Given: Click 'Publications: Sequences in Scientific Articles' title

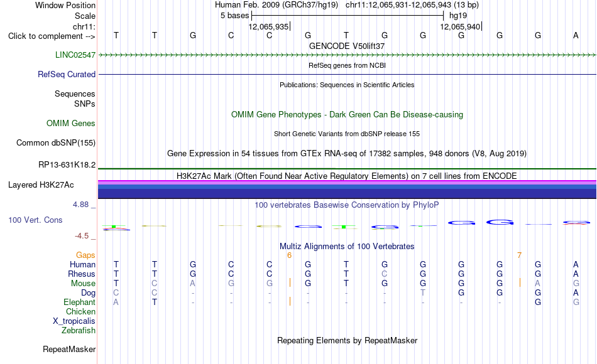Looking at the screenshot, I should 347,85.
